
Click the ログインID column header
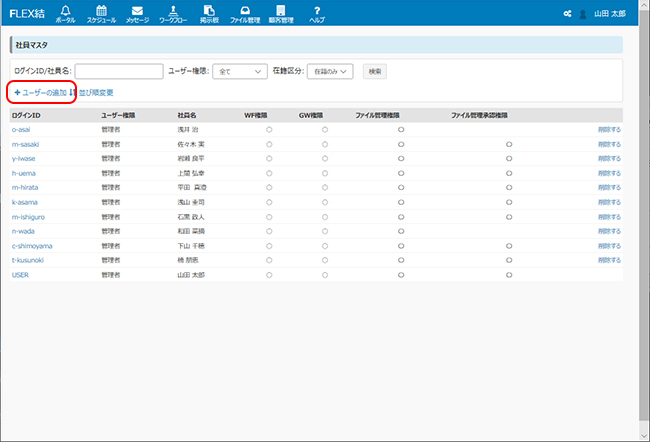(x=26, y=115)
